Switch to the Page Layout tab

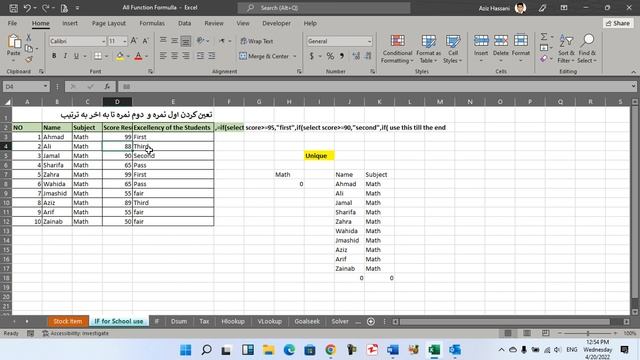(109, 23)
